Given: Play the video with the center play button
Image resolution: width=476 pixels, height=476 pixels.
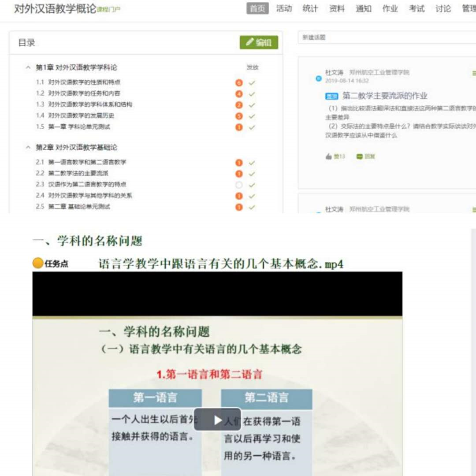Looking at the screenshot, I should (218, 420).
